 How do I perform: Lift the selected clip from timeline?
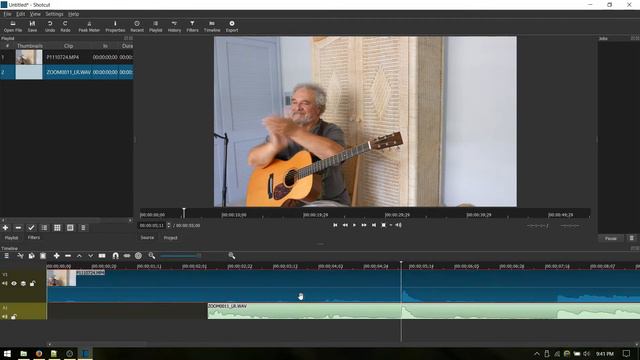[x=79, y=256]
